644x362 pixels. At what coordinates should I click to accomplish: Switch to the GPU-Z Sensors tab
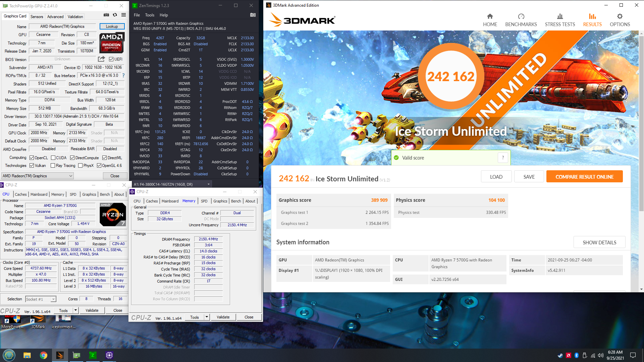coord(37,16)
